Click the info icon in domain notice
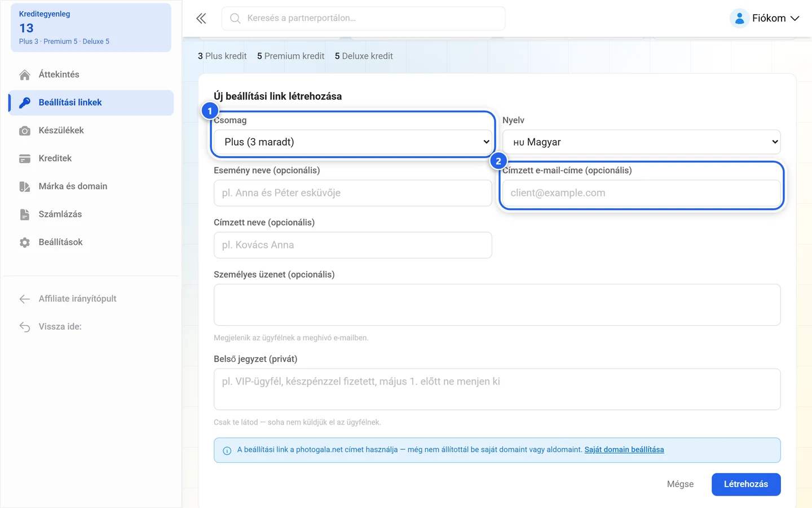The width and height of the screenshot is (812, 508). pos(227,450)
